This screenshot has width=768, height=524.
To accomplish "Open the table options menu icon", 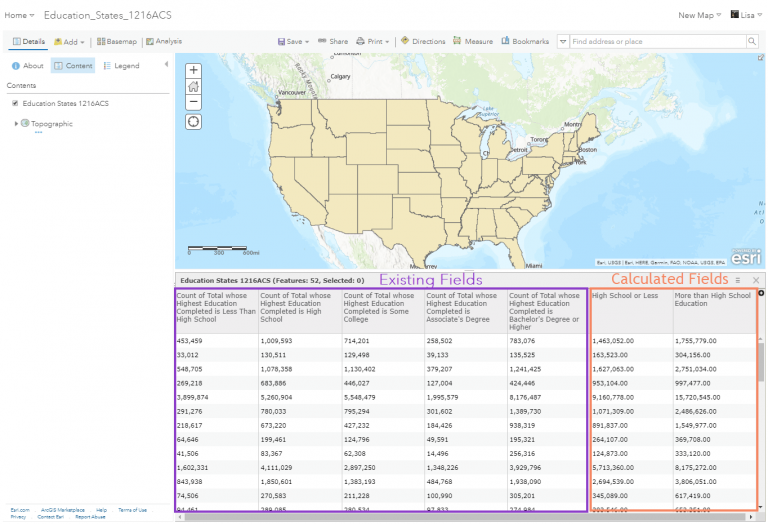I will point(738,281).
